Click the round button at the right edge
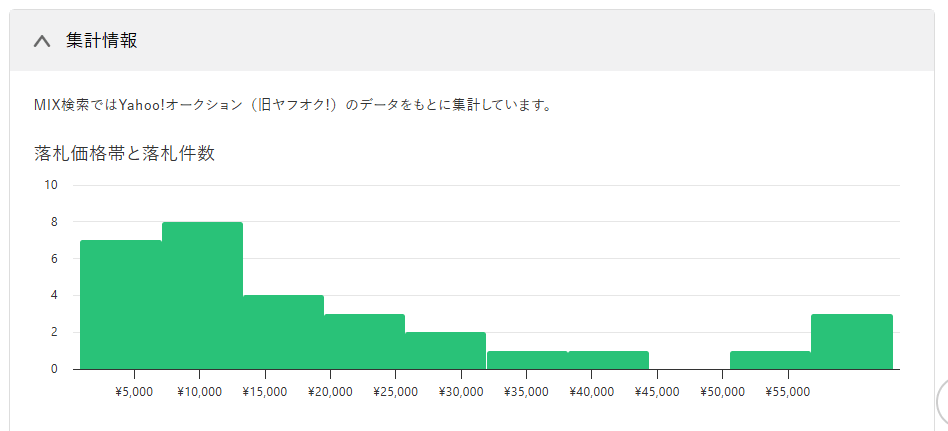Screen dimensions: 948x431 click(942, 402)
